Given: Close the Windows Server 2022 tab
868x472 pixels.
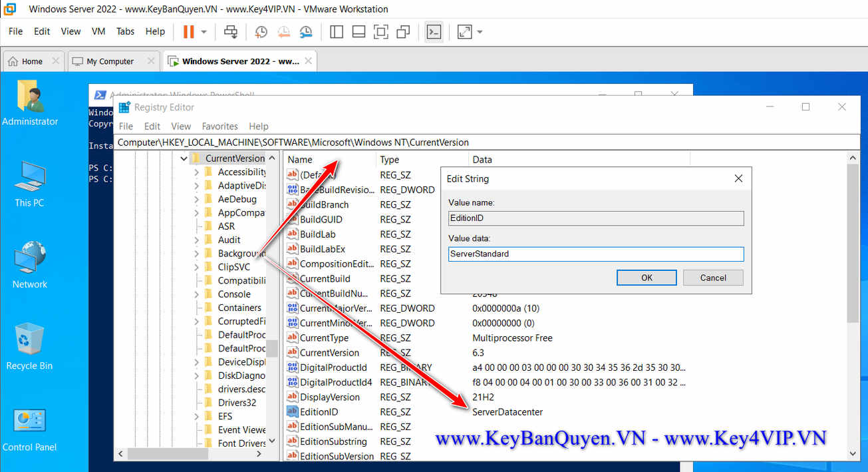Looking at the screenshot, I should (308, 61).
